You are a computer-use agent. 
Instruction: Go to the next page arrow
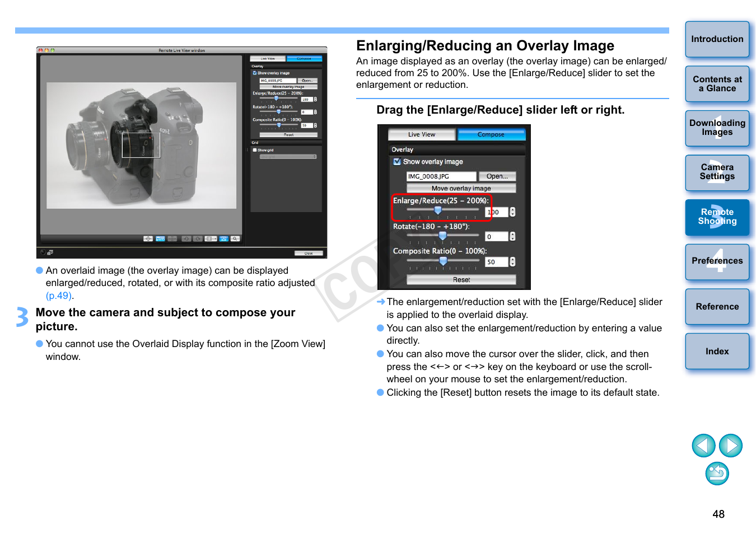coord(731,446)
